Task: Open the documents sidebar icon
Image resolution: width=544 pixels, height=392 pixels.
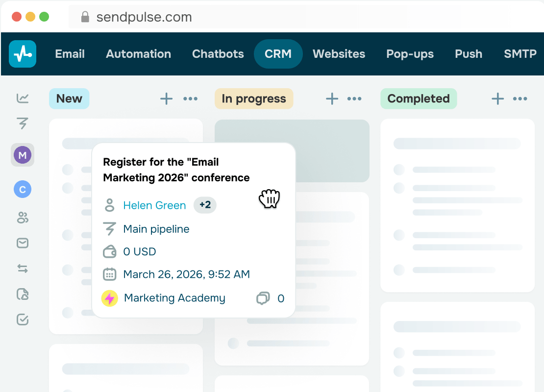Action: click(x=23, y=294)
